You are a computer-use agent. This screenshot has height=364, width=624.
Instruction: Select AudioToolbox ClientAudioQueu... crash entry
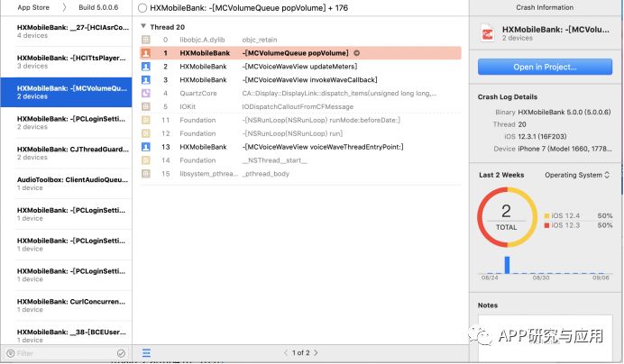(66, 184)
